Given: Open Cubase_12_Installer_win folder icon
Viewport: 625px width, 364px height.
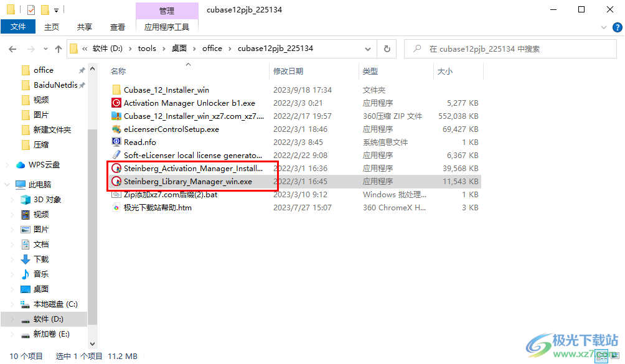Looking at the screenshot, I should coord(116,90).
